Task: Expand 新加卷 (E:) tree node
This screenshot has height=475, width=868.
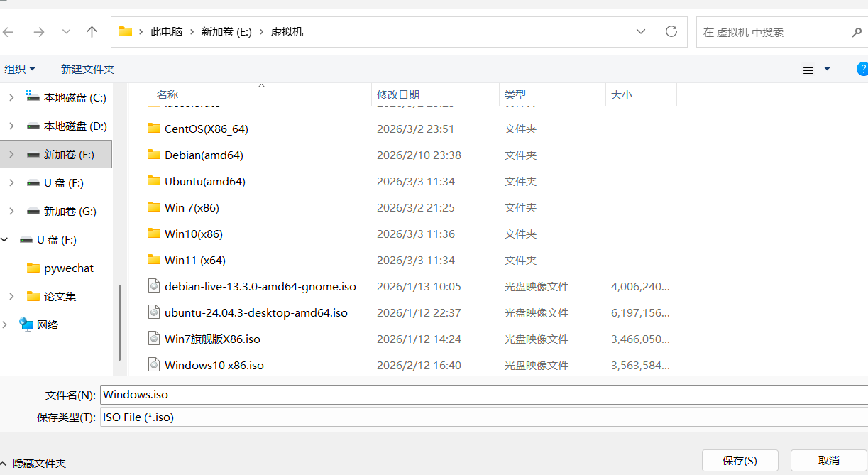Action: tap(11, 154)
